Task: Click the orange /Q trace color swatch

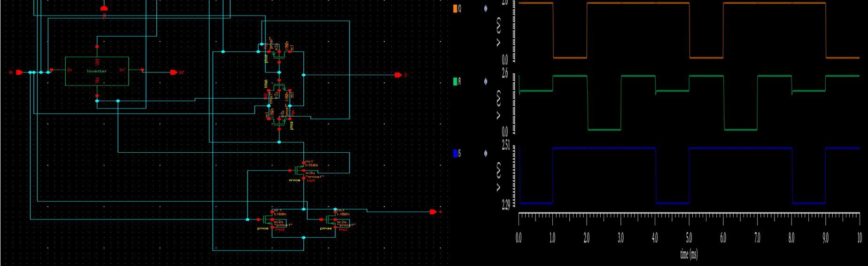Action: [455, 8]
